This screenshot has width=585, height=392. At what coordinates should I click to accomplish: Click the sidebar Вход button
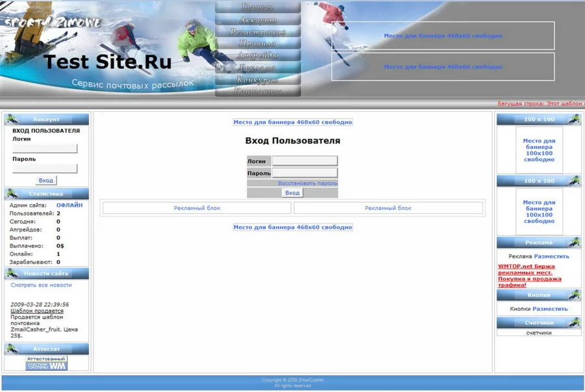(x=46, y=180)
